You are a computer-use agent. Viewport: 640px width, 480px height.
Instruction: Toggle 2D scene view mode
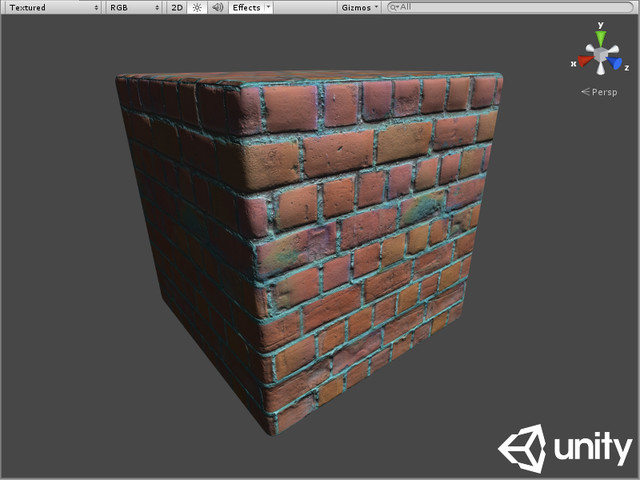click(177, 7)
